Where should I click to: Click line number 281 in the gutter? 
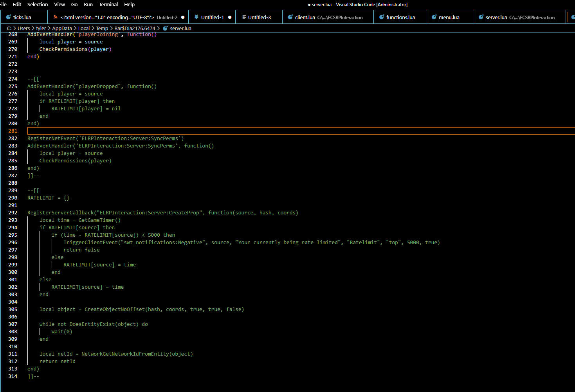13,131
